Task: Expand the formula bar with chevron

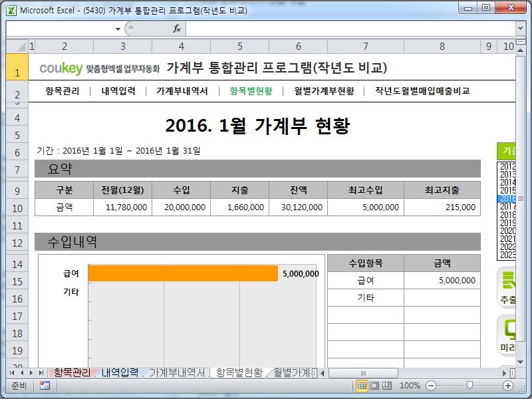Action: click(520, 29)
